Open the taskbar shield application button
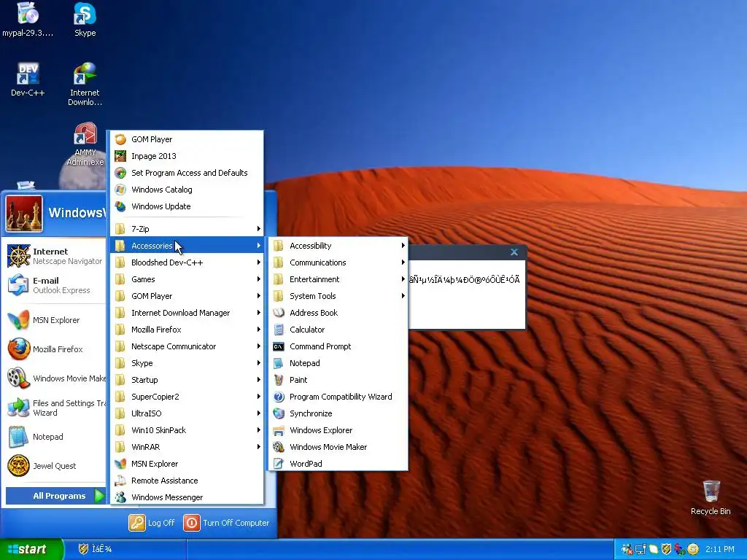 (x=124, y=549)
